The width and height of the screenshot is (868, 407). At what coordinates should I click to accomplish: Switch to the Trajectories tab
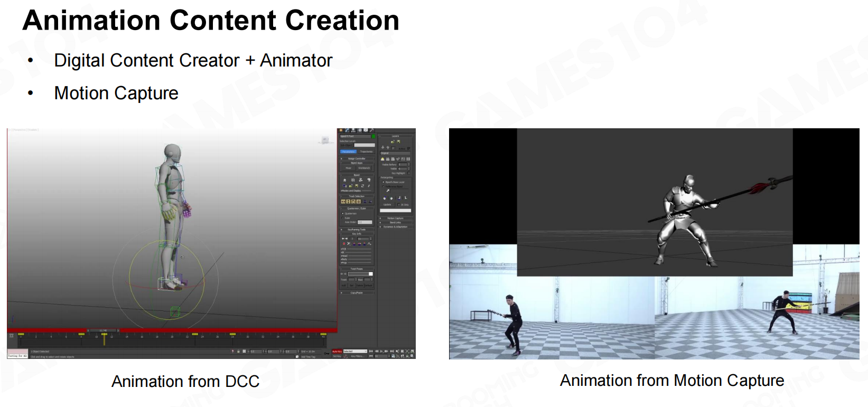coord(366,152)
